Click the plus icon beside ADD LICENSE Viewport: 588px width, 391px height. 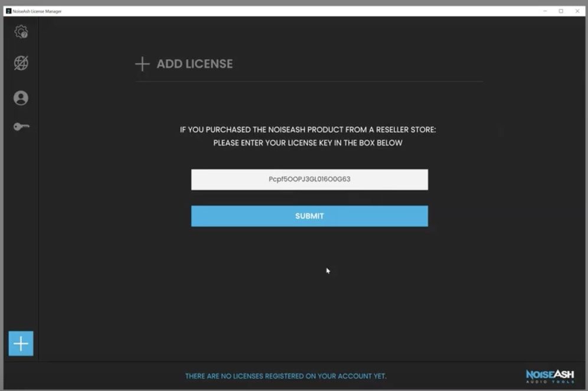click(142, 64)
